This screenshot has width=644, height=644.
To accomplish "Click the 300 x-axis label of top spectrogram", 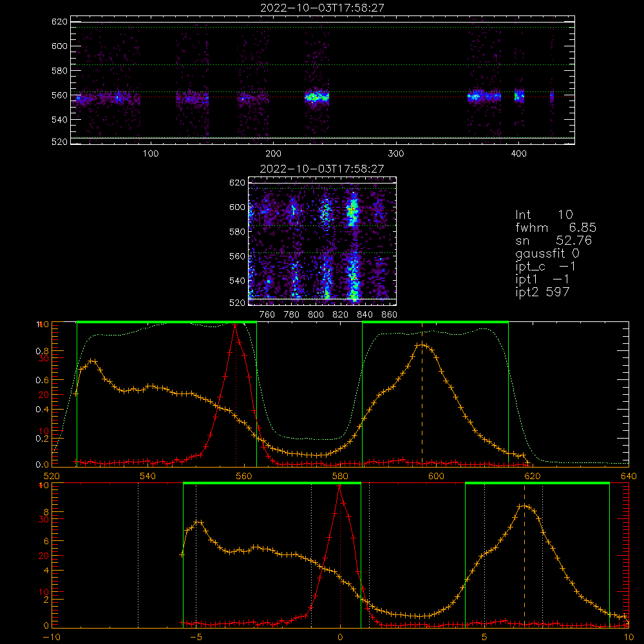I will pyautogui.click(x=396, y=154).
